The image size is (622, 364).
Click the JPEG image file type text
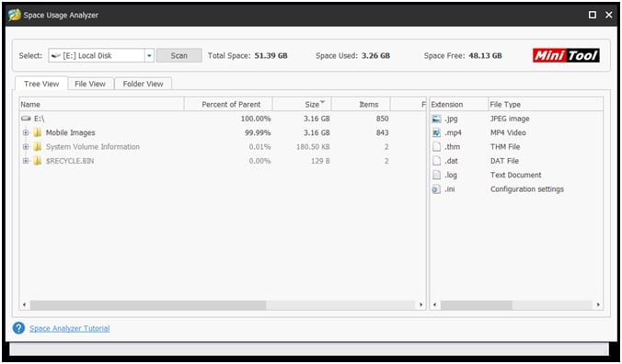[510, 119]
